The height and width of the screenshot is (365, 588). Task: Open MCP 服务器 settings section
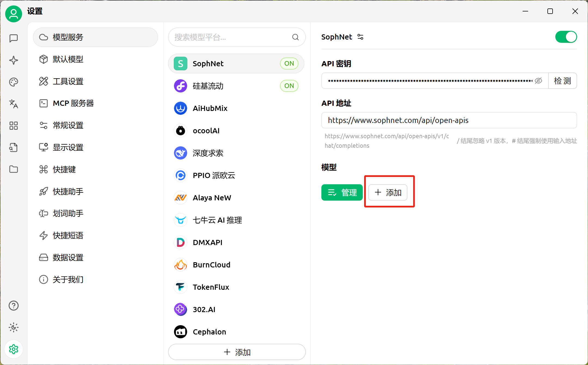(95, 103)
